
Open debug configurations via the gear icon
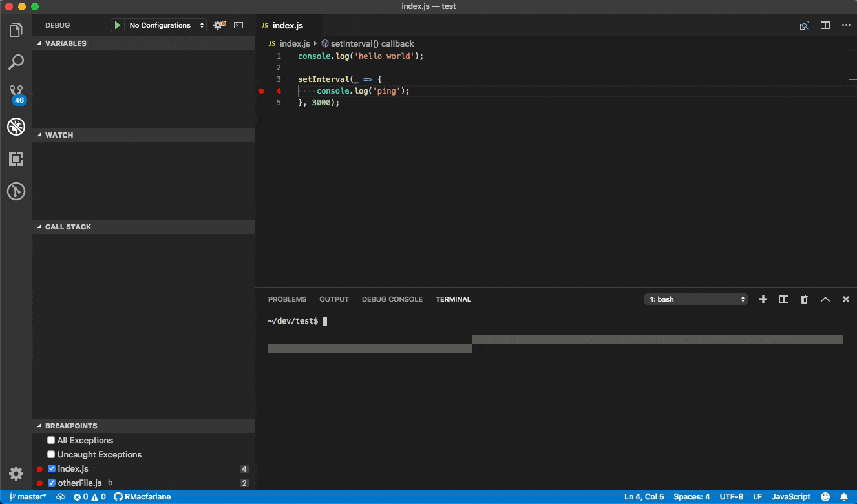point(218,25)
